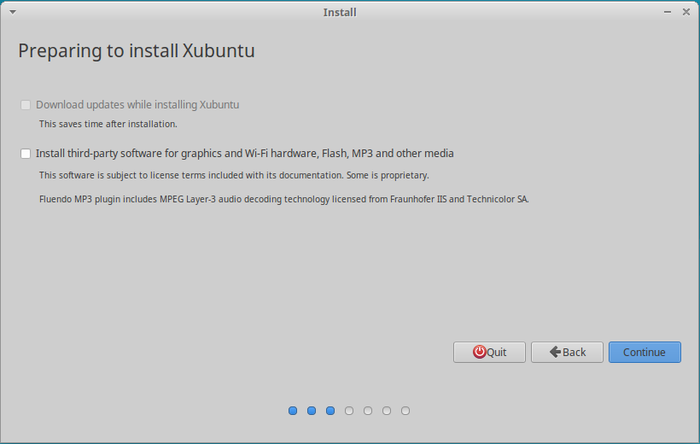Close the Install window
This screenshot has height=444, width=700.
686,12
